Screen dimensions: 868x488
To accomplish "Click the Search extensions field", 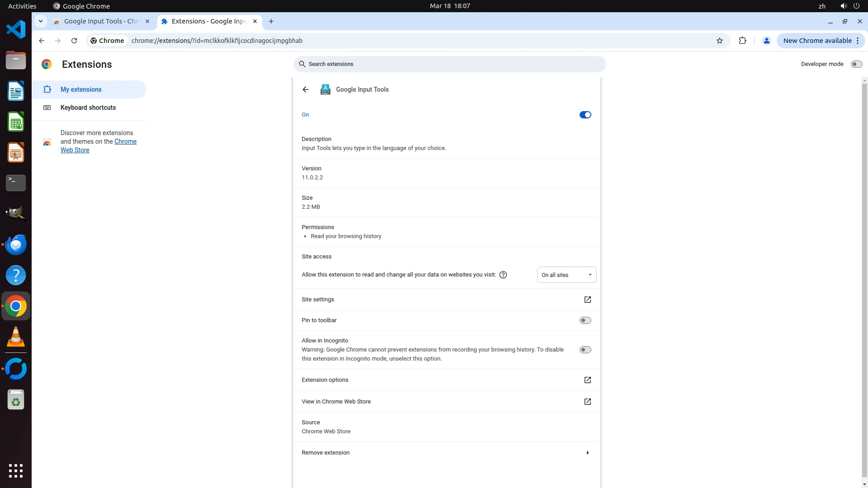I will [x=449, y=64].
